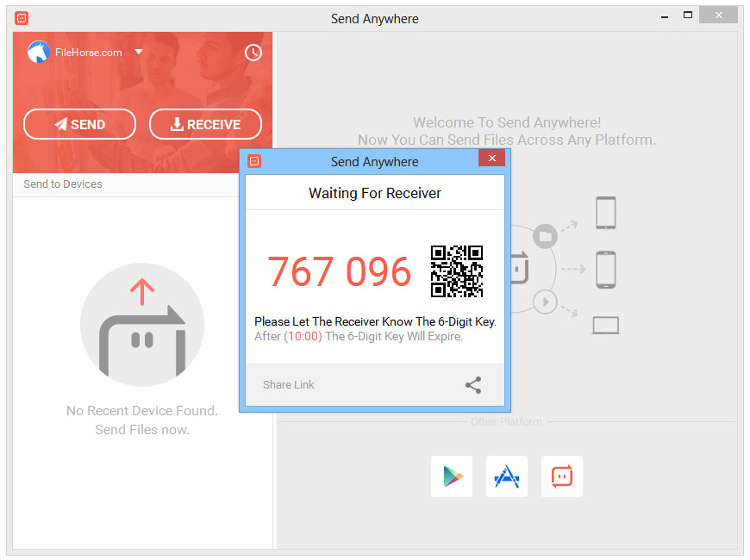
Task: Click the play circle icon in illustration
Action: click(544, 302)
